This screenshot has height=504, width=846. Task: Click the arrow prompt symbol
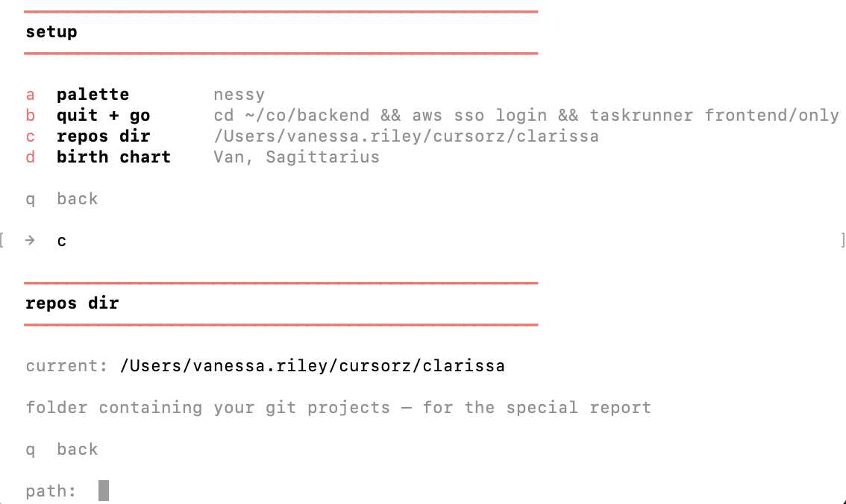pyautogui.click(x=30, y=241)
